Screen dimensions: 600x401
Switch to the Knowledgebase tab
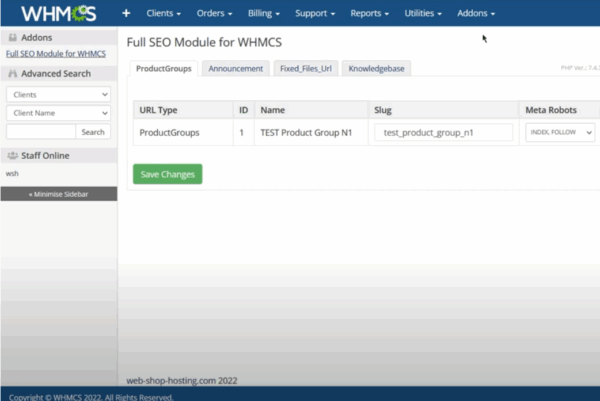376,69
